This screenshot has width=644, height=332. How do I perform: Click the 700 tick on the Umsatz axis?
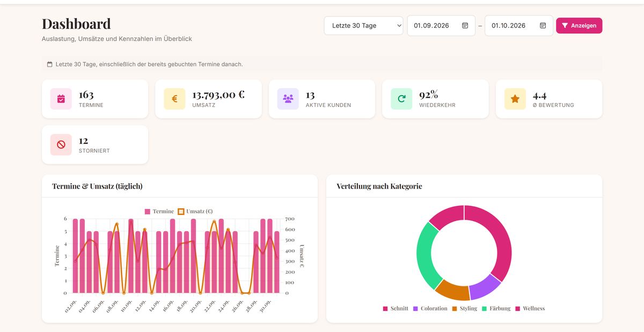click(290, 219)
